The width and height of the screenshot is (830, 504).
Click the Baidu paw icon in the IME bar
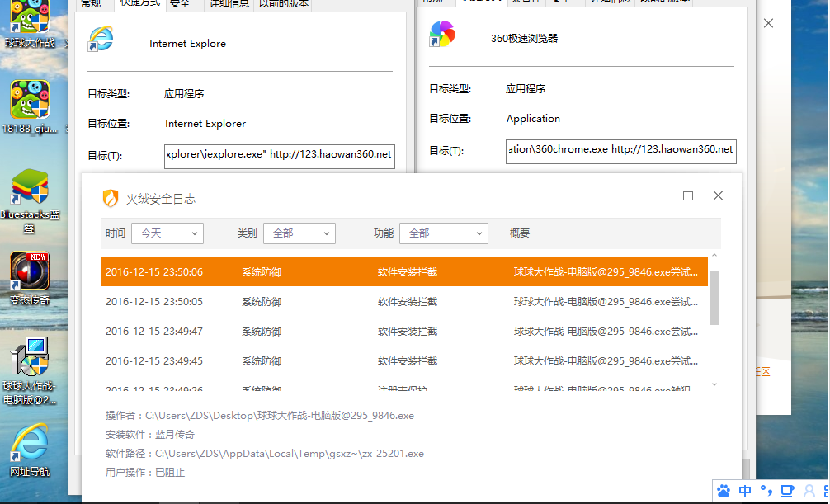point(724,491)
